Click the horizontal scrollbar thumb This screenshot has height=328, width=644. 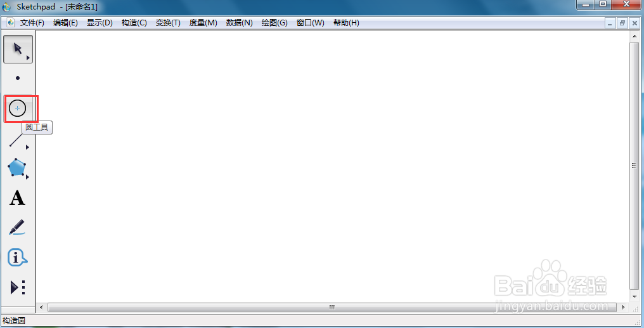332,307
